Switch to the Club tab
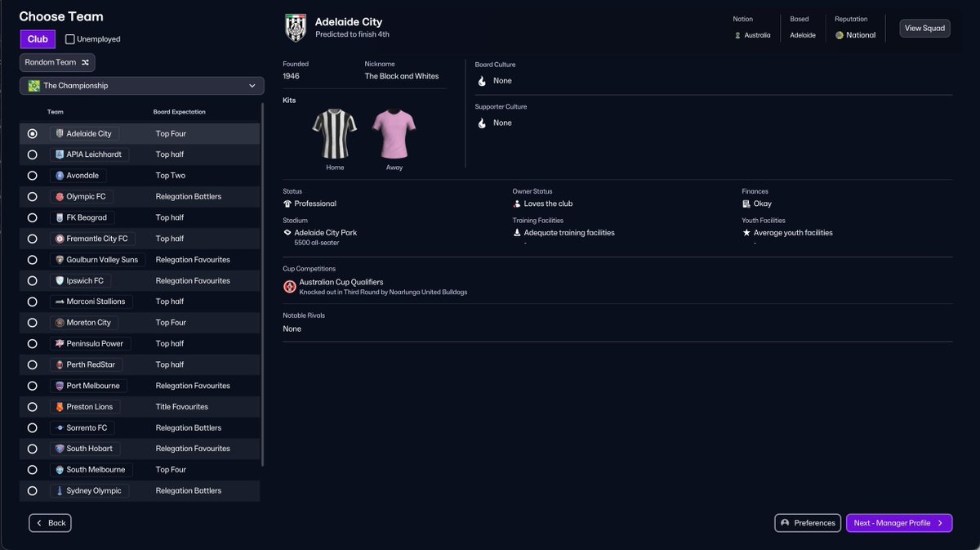 tap(38, 39)
